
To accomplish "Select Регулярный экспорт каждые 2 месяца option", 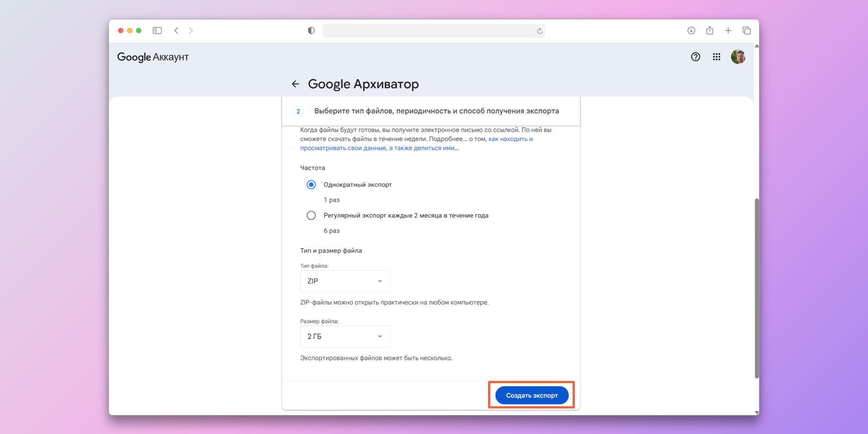I will point(311,216).
